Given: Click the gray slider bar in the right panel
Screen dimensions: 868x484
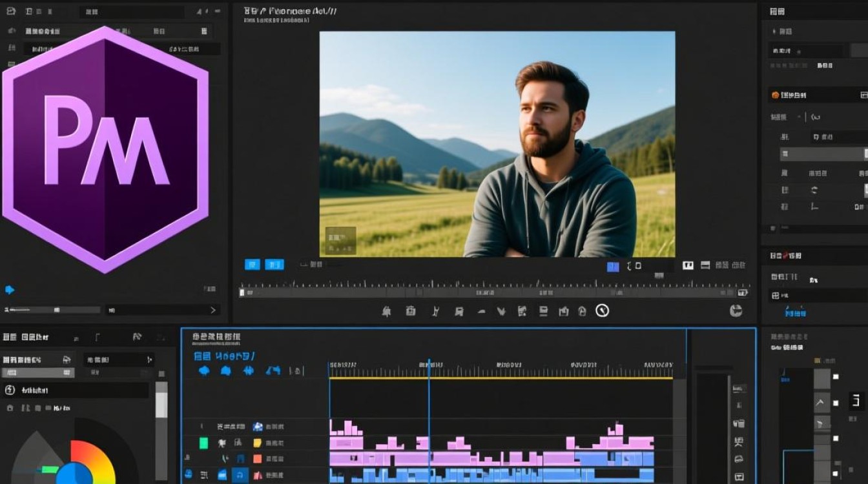Looking at the screenshot, I should [823, 154].
